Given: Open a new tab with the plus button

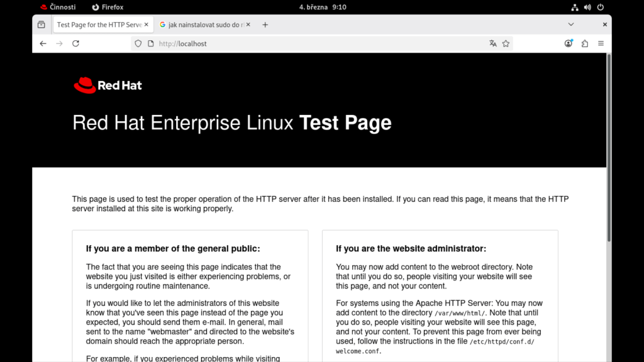Looking at the screenshot, I should pos(265,25).
